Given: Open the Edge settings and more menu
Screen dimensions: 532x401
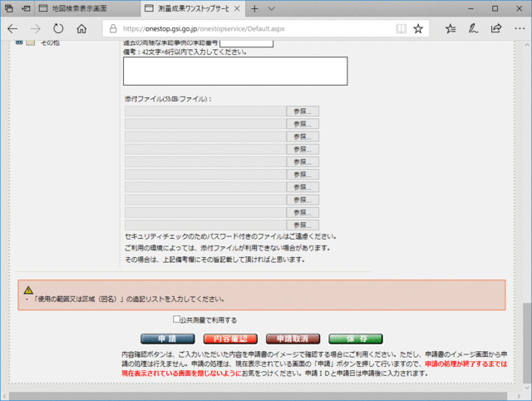Looking at the screenshot, I should point(520,29).
